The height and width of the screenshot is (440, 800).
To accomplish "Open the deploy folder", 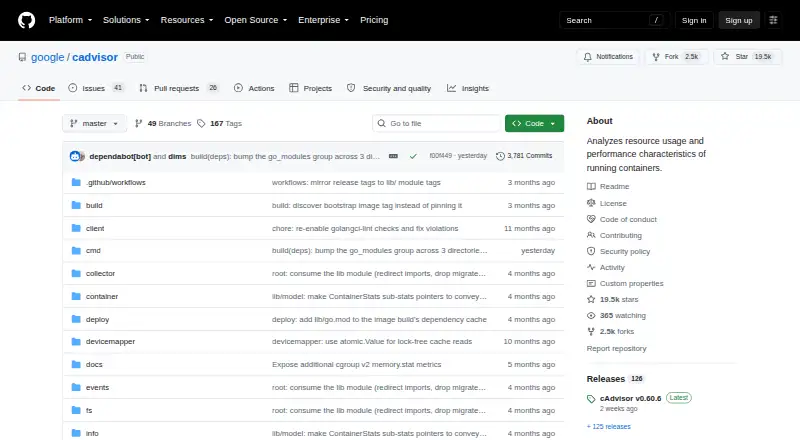I will coord(97,320).
